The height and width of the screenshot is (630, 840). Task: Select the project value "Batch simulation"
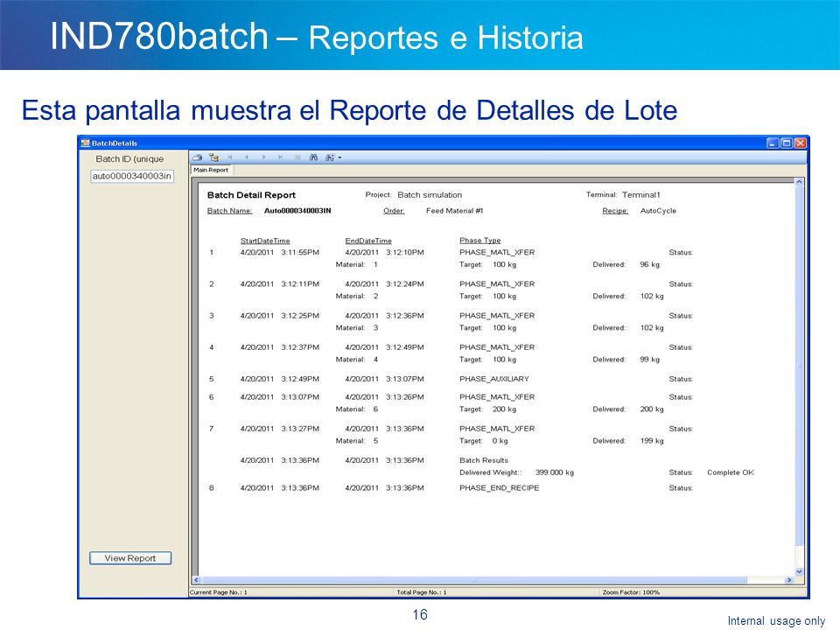(x=430, y=195)
